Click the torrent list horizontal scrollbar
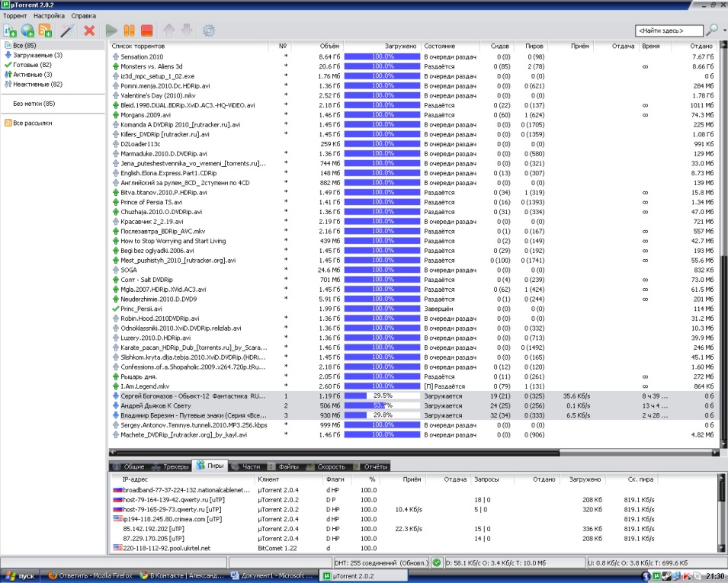The height and width of the screenshot is (583, 728). tap(413, 452)
